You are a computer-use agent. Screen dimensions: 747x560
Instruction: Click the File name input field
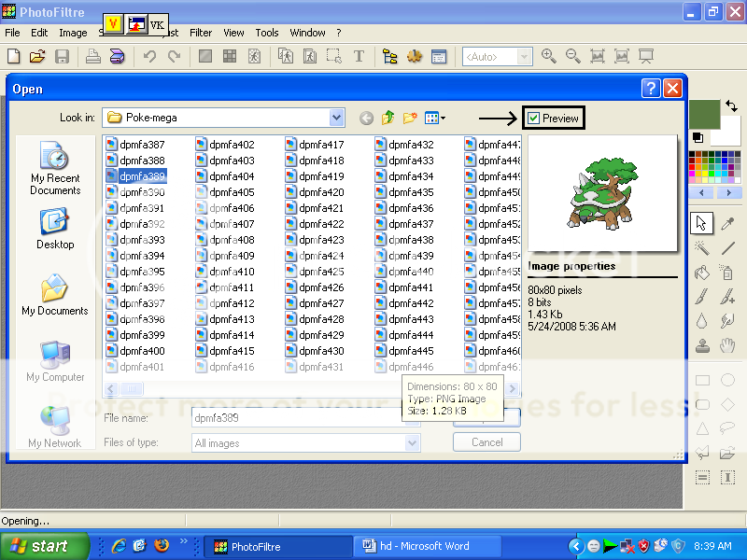pos(306,417)
